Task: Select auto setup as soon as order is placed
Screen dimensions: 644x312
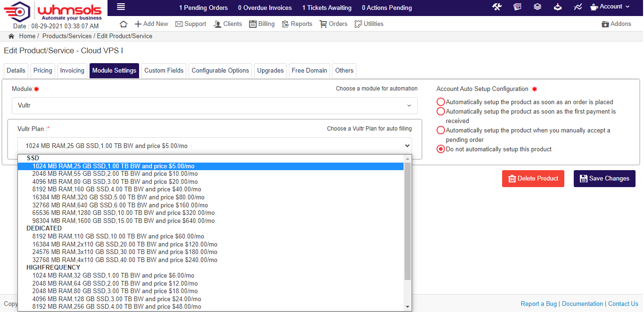Action: pyautogui.click(x=441, y=102)
